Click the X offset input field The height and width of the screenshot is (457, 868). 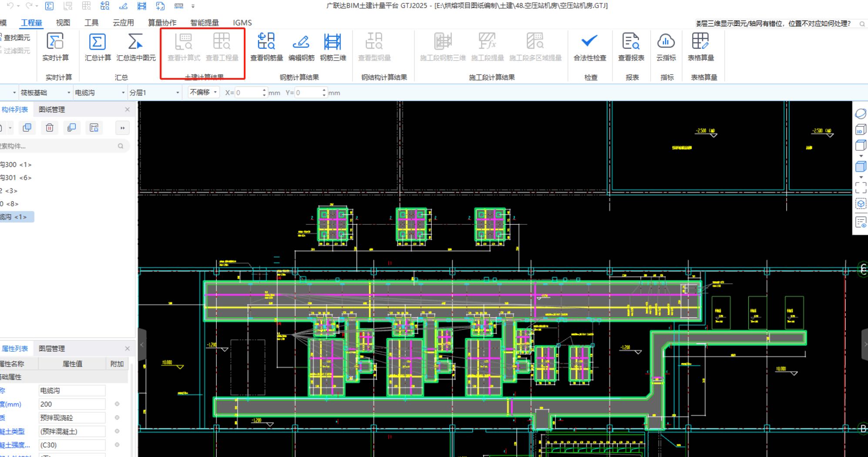point(248,93)
